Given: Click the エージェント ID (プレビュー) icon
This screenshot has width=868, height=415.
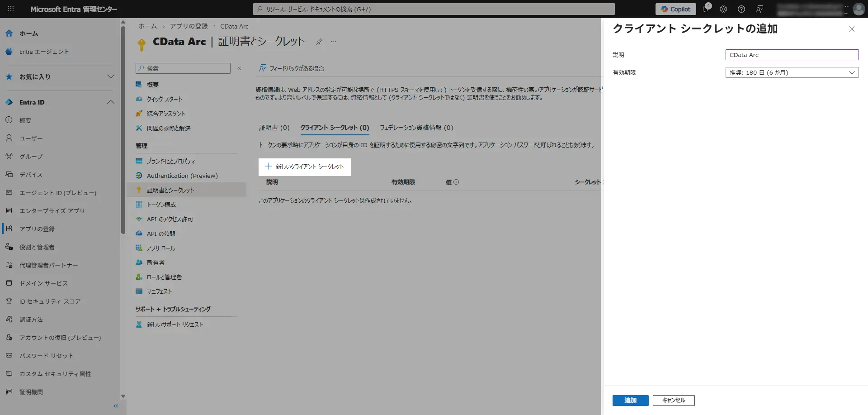Looking at the screenshot, I should point(9,193).
